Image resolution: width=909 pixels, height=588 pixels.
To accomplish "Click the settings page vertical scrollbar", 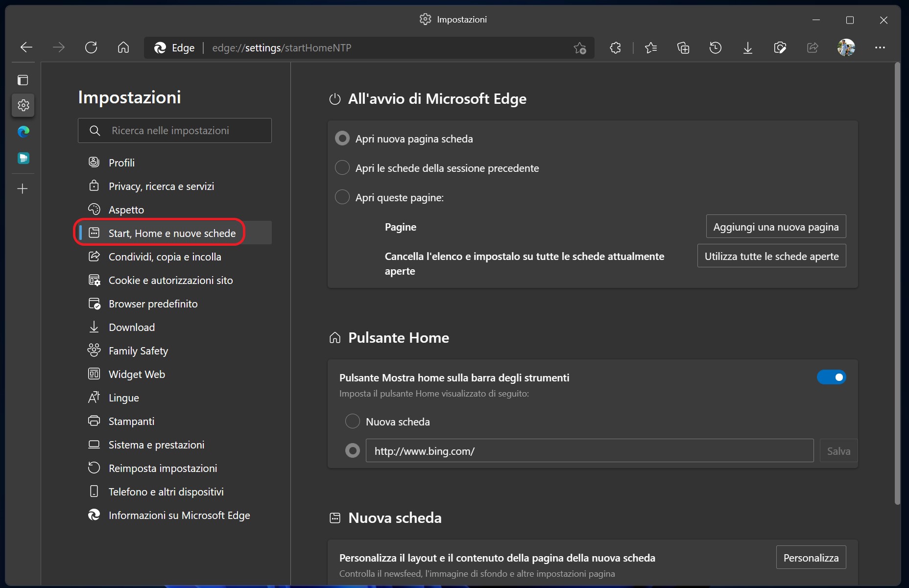I will [897, 284].
